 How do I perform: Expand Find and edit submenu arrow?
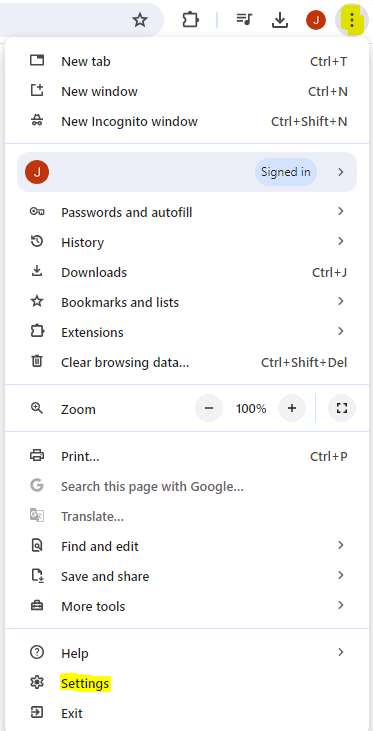[341, 545]
